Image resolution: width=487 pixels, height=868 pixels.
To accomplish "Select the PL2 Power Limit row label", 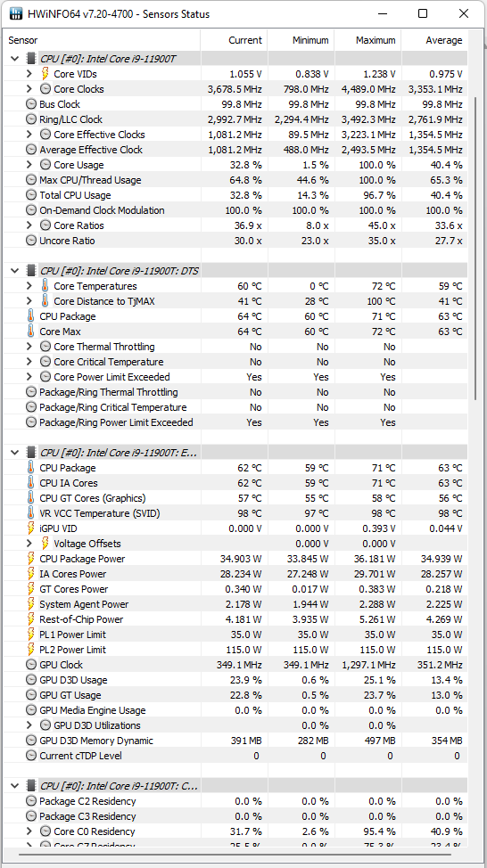I will pyautogui.click(x=72, y=650).
